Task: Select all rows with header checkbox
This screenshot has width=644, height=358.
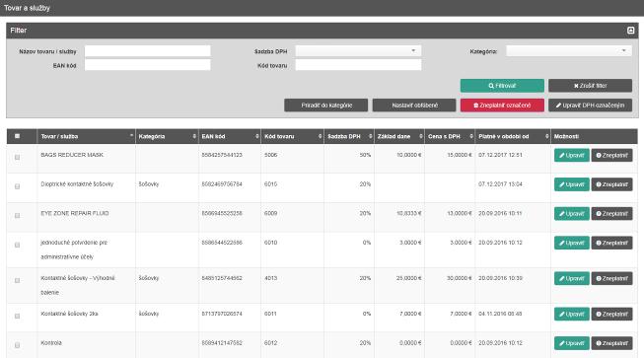Action: [17, 136]
